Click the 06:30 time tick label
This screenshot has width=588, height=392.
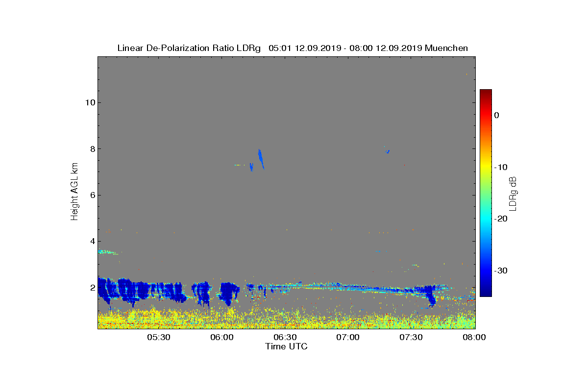pos(285,338)
